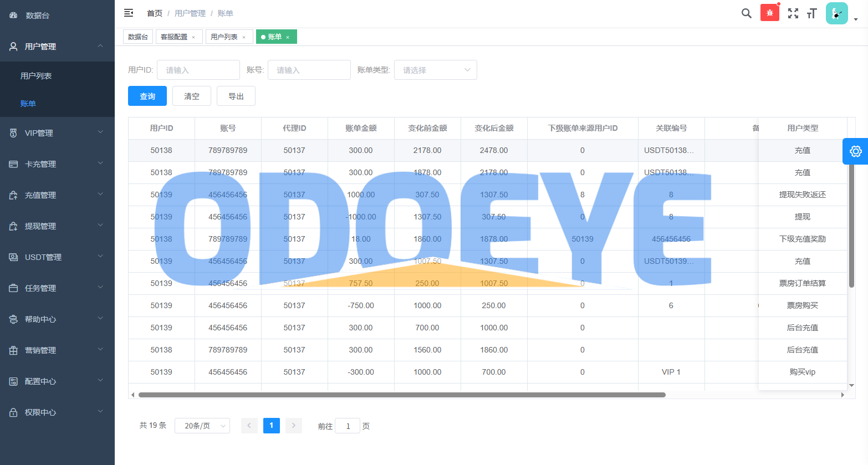
Task: Switch to the 数据台 tab
Action: pyautogui.click(x=138, y=37)
